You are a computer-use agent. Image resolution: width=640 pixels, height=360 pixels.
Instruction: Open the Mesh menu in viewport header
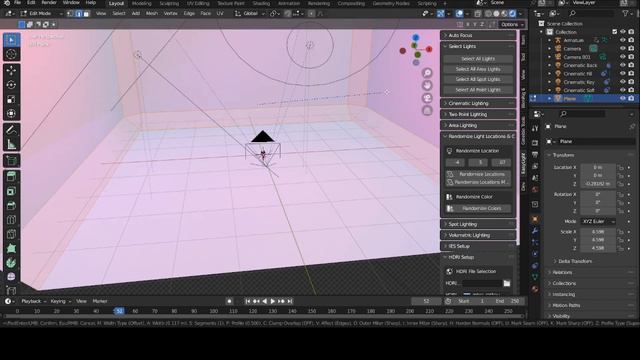(151, 13)
